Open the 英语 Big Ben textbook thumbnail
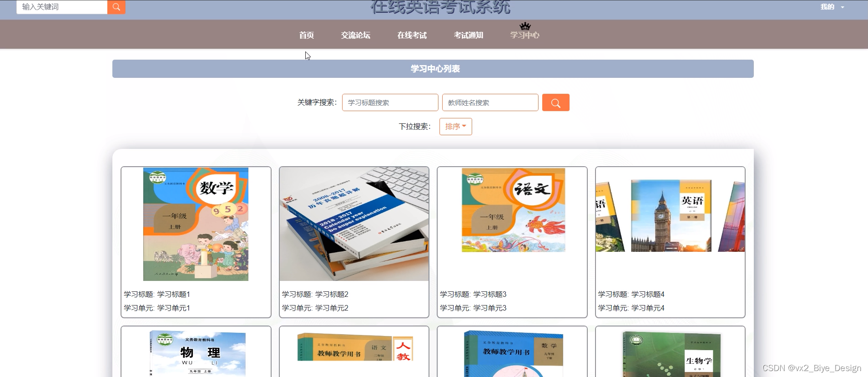Image resolution: width=868 pixels, height=377 pixels. pos(671,216)
